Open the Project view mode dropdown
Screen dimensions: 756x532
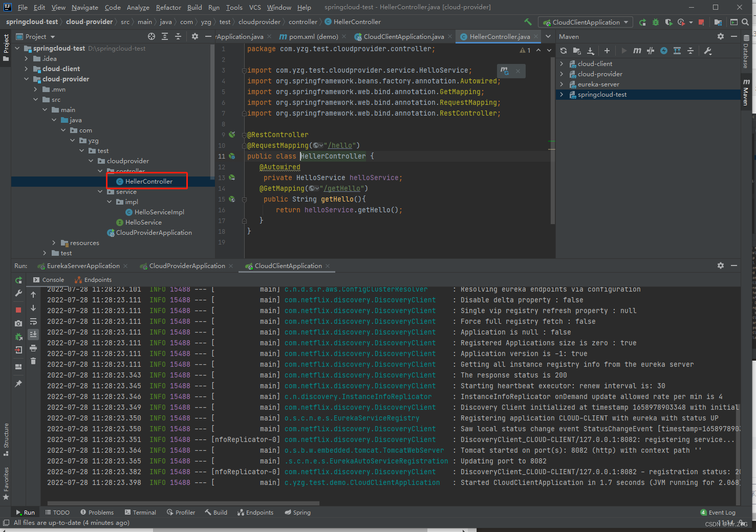(36, 36)
